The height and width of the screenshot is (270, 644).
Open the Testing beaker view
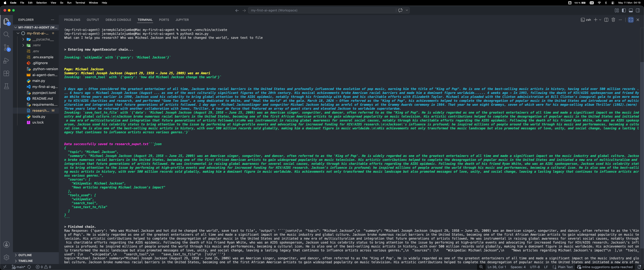tap(7, 86)
